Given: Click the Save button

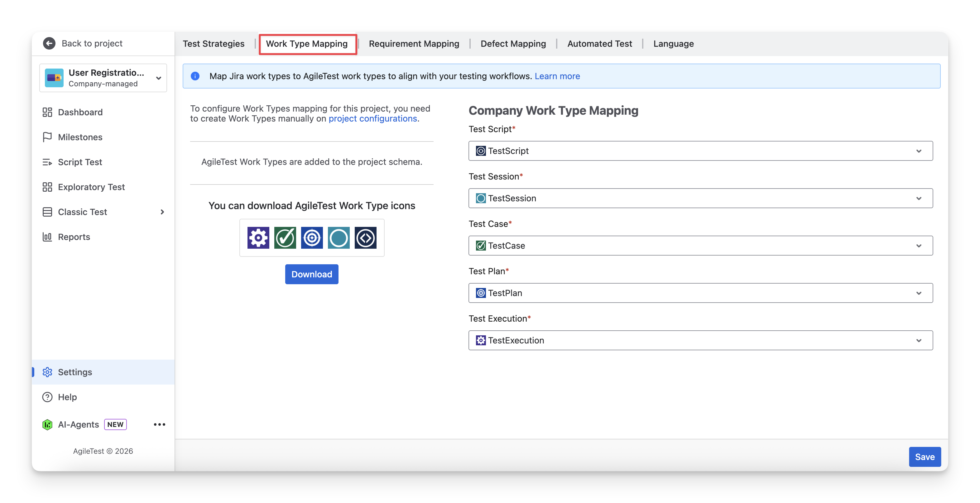Looking at the screenshot, I should click(x=925, y=457).
